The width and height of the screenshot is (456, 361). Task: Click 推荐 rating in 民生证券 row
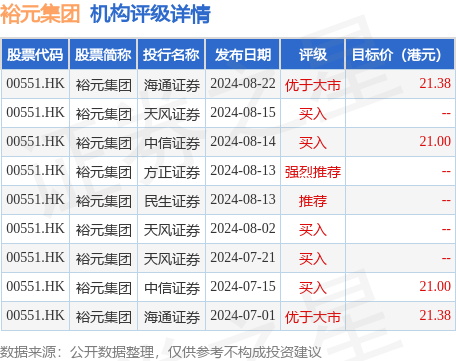313,201
